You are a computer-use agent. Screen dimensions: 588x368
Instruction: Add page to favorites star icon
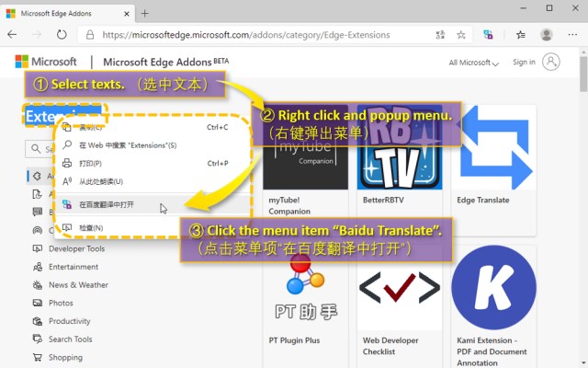tap(461, 35)
